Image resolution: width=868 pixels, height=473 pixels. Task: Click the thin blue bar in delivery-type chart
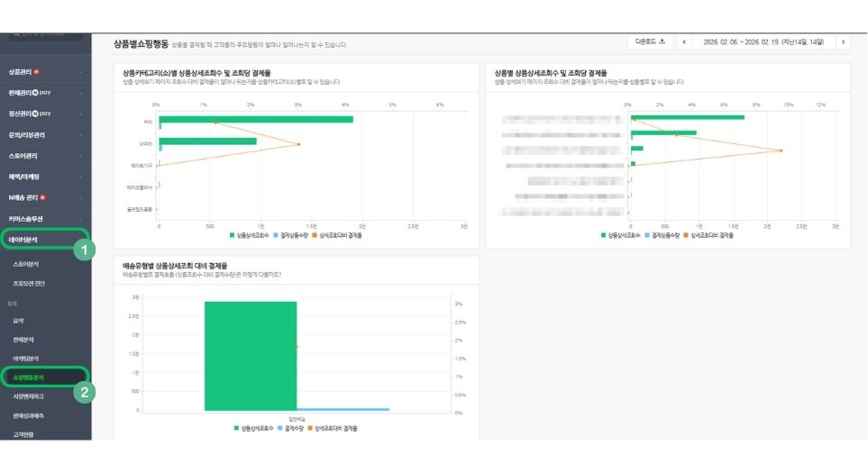point(343,409)
